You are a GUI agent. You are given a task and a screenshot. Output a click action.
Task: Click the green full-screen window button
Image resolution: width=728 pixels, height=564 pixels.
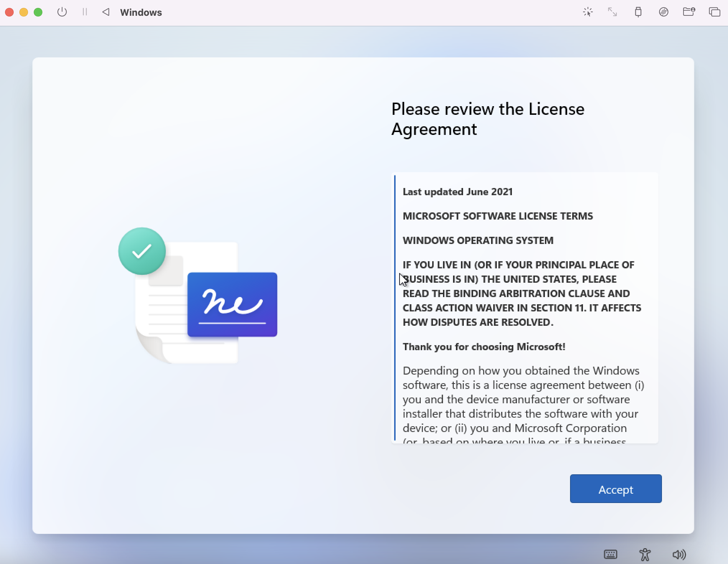pos(38,12)
